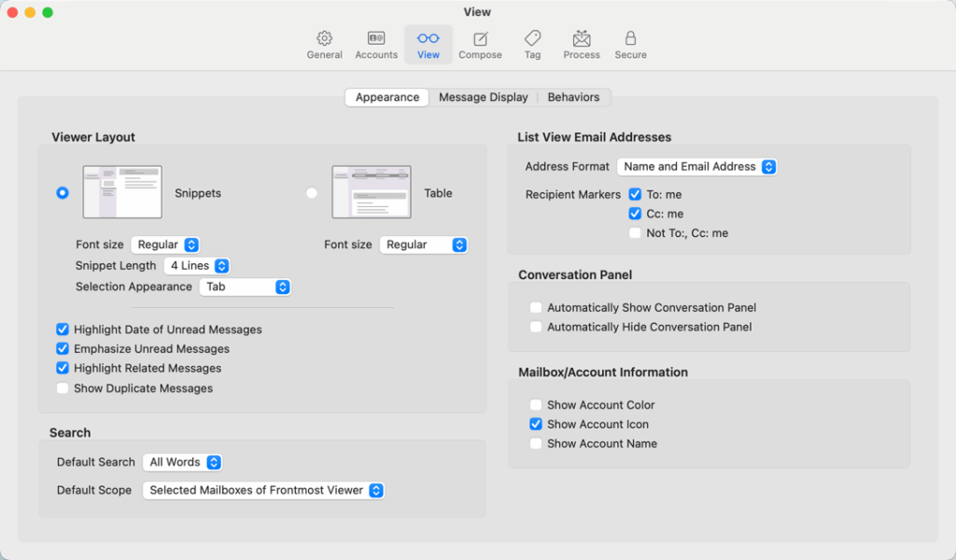Viewport: 956px width, 560px height.
Task: Click the Table layout thumbnail
Action: [x=372, y=192]
